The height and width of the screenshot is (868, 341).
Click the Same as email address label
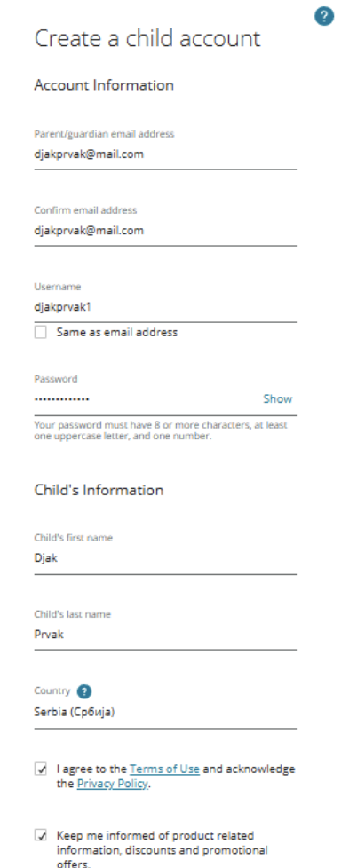point(117,333)
